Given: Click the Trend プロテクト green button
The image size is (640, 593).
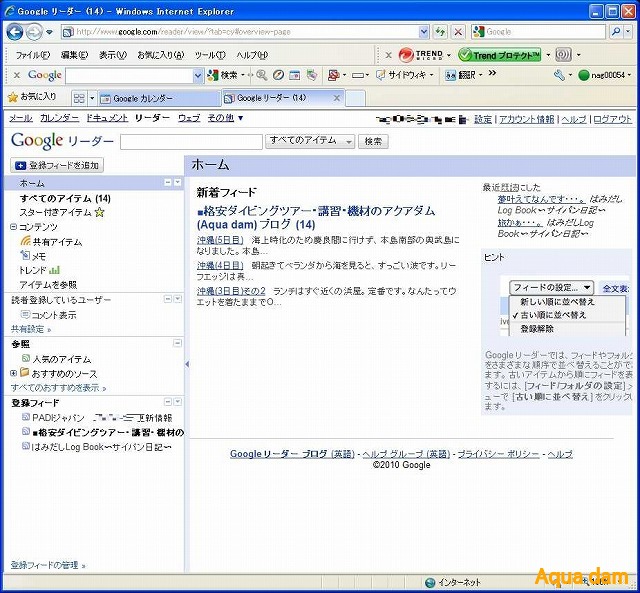Looking at the screenshot, I should point(500,55).
